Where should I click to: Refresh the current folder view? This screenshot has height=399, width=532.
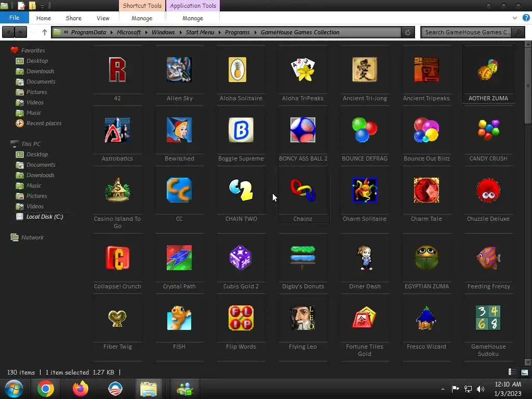click(x=408, y=32)
